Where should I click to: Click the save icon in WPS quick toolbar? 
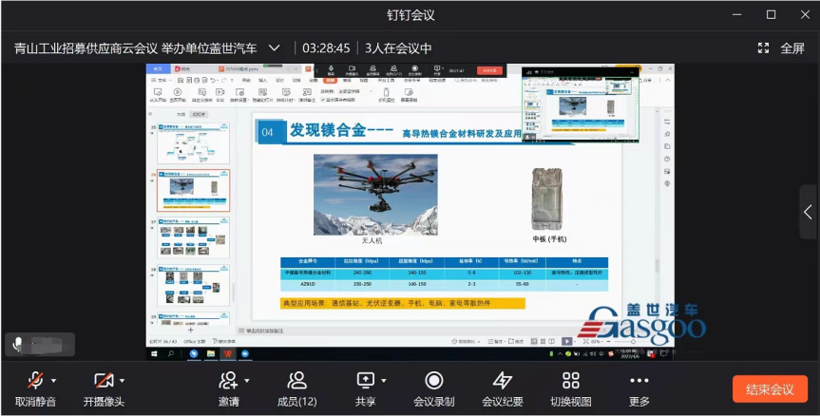(180, 81)
